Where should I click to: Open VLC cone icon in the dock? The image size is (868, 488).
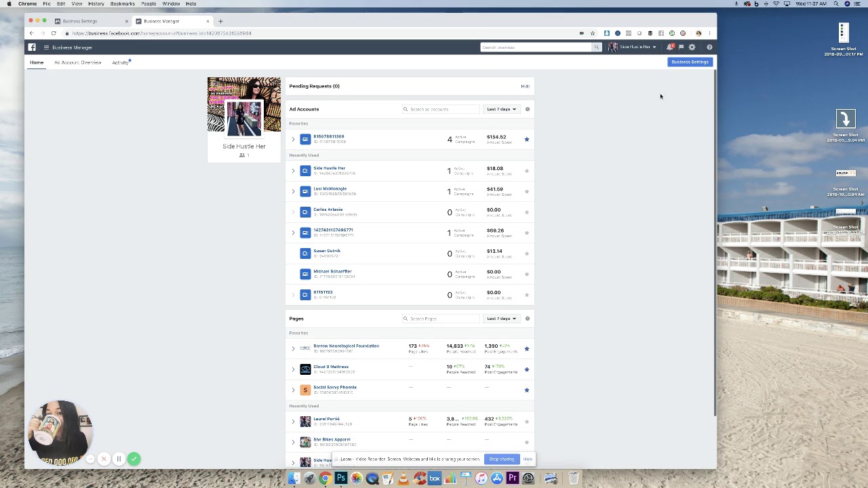click(403, 479)
